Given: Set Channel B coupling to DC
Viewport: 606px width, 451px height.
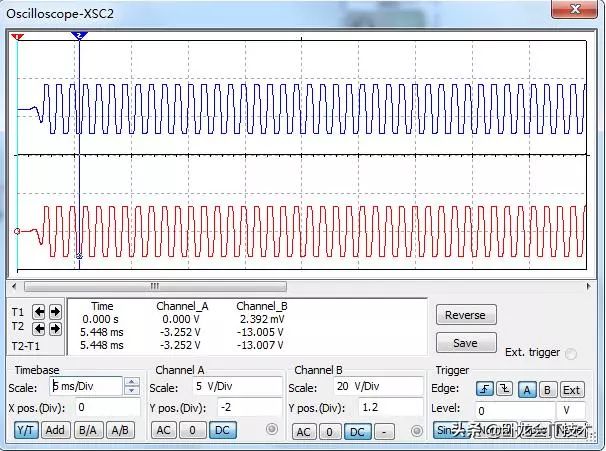Looking at the screenshot, I should click(x=357, y=432).
